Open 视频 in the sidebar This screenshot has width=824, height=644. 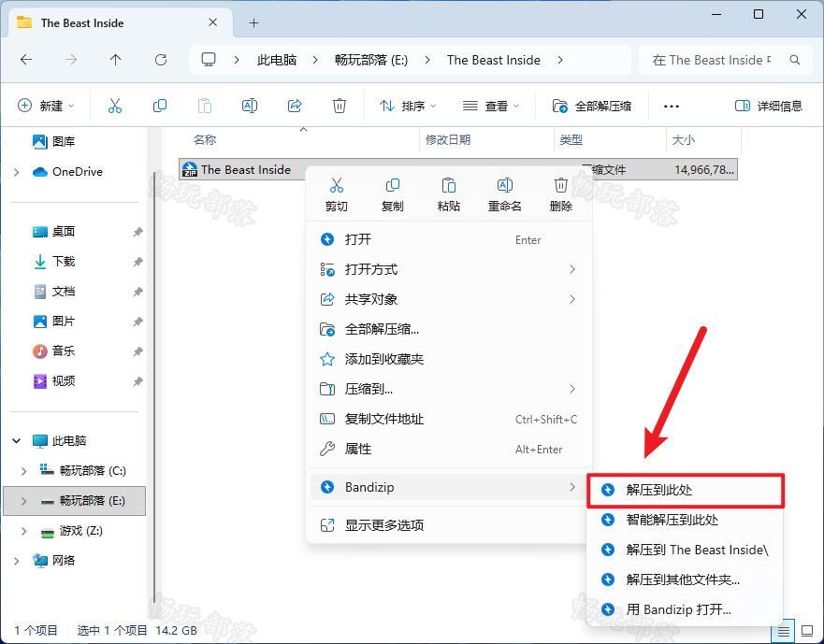point(53,380)
